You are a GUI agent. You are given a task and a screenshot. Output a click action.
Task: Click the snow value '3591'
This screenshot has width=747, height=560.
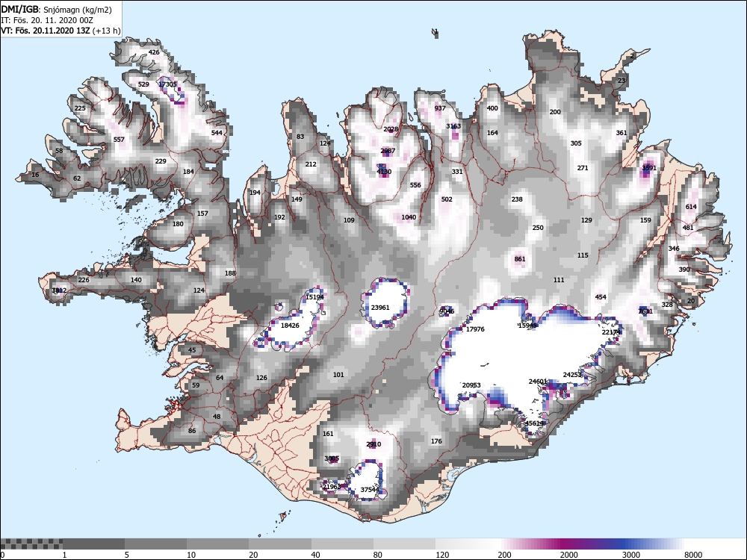(x=649, y=167)
